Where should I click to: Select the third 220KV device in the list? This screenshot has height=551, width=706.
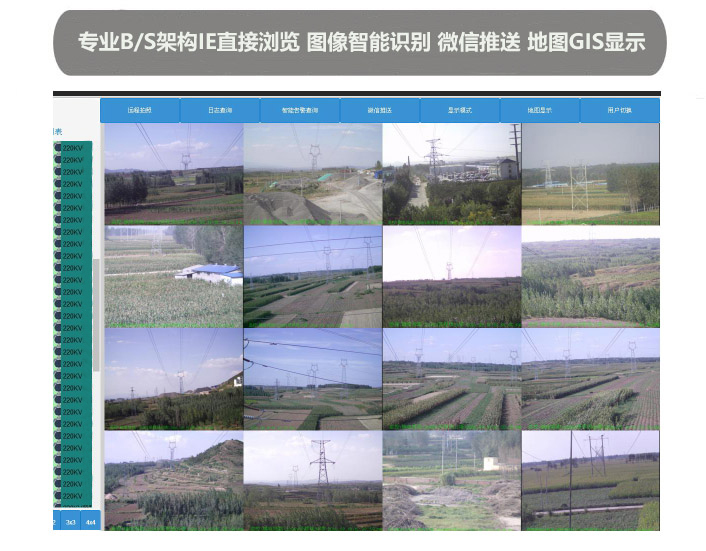(x=74, y=172)
